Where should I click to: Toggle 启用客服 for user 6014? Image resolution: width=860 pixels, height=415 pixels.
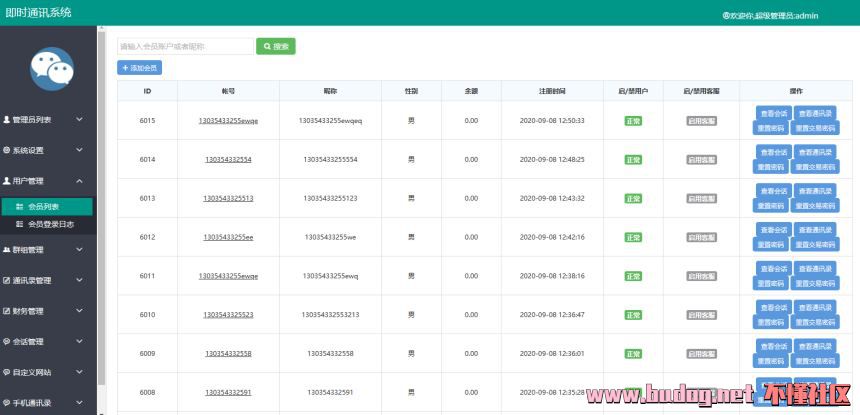[x=701, y=160]
